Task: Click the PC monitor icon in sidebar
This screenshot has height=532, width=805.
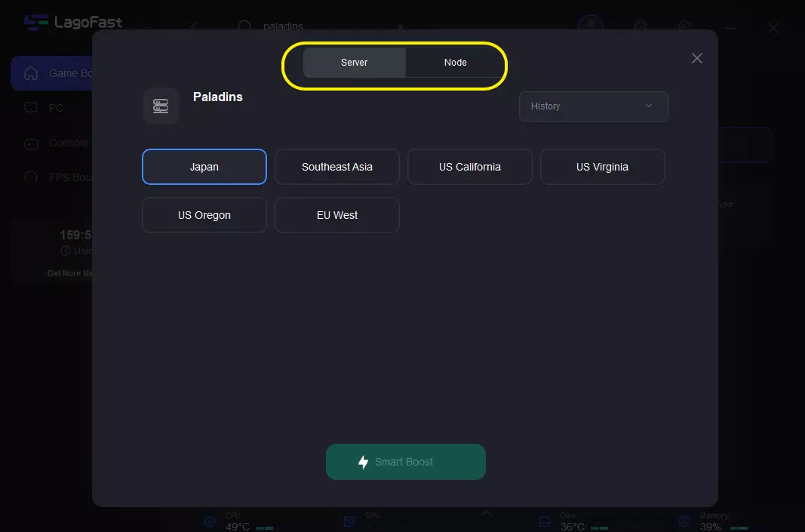Action: click(x=31, y=108)
